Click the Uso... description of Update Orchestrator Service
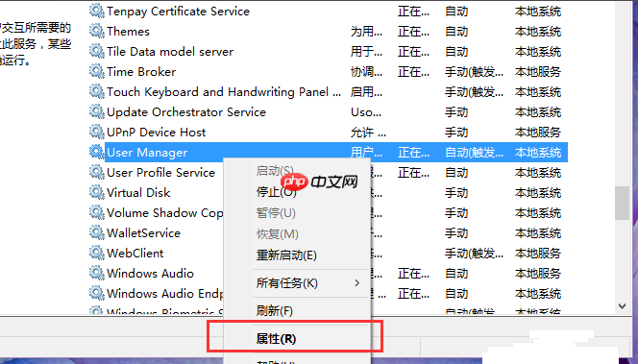 tap(366, 112)
